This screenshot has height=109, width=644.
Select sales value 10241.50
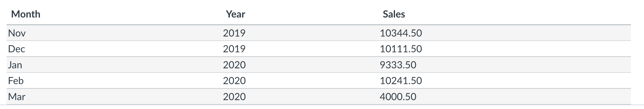tap(401, 81)
